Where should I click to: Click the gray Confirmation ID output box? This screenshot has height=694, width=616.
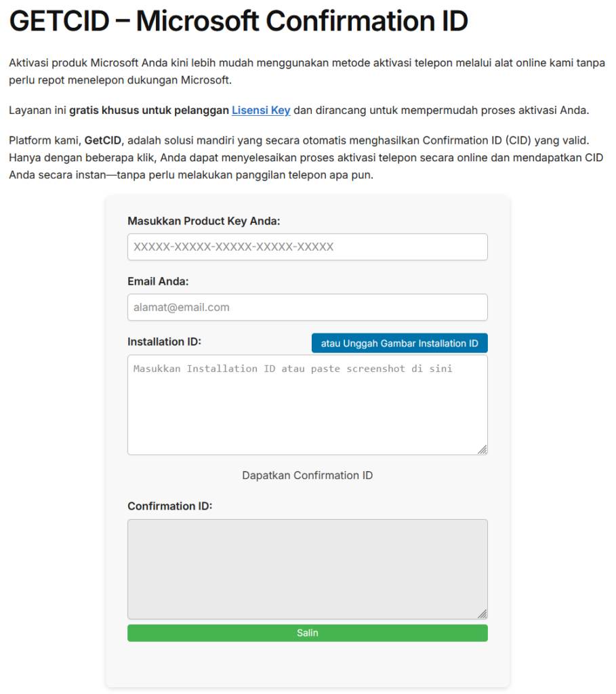(x=307, y=569)
